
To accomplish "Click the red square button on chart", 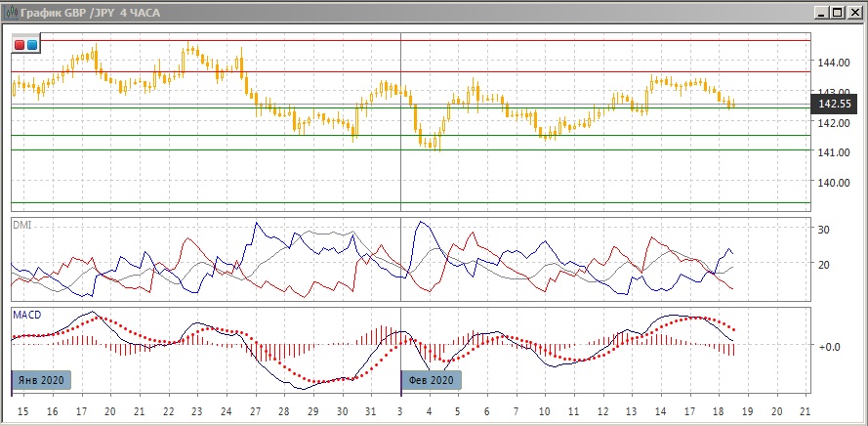I will point(20,45).
